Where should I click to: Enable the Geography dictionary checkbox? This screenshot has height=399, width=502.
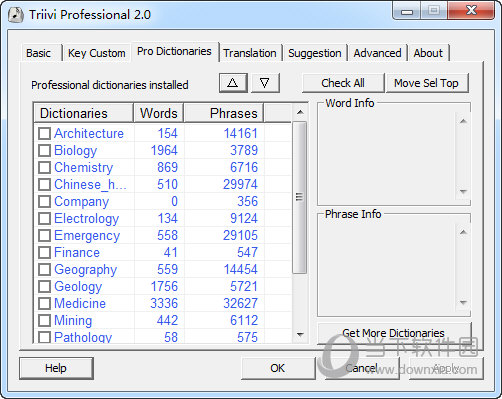point(44,269)
